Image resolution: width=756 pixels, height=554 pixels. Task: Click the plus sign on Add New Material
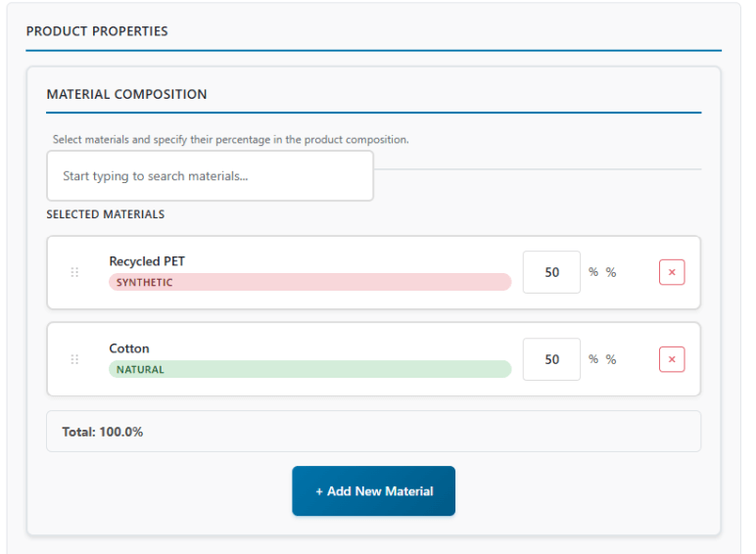coord(319,491)
